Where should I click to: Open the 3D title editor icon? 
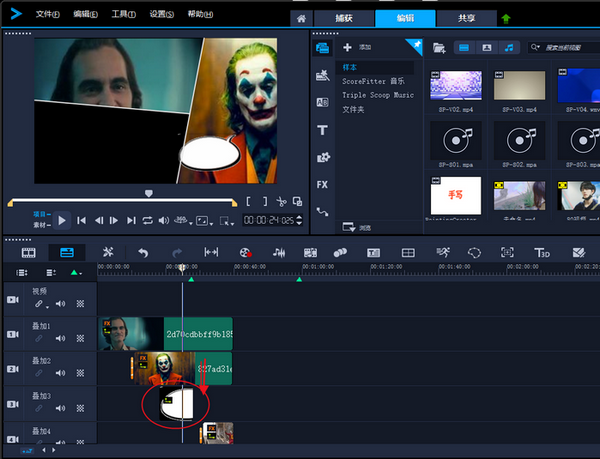click(x=543, y=253)
